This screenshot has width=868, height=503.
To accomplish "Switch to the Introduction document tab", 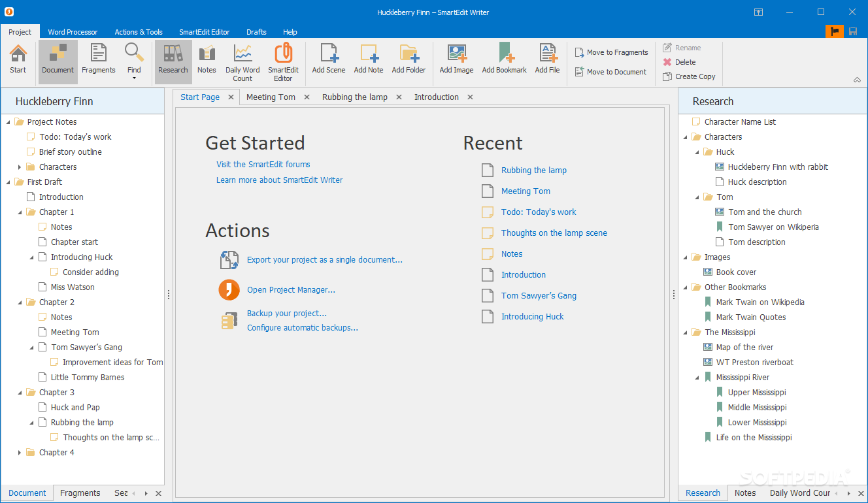I will coord(437,97).
